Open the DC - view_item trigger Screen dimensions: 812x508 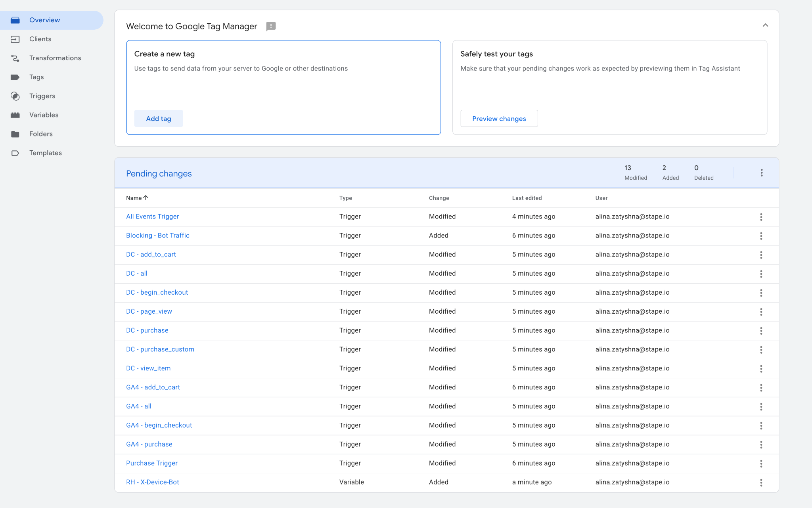(148, 368)
